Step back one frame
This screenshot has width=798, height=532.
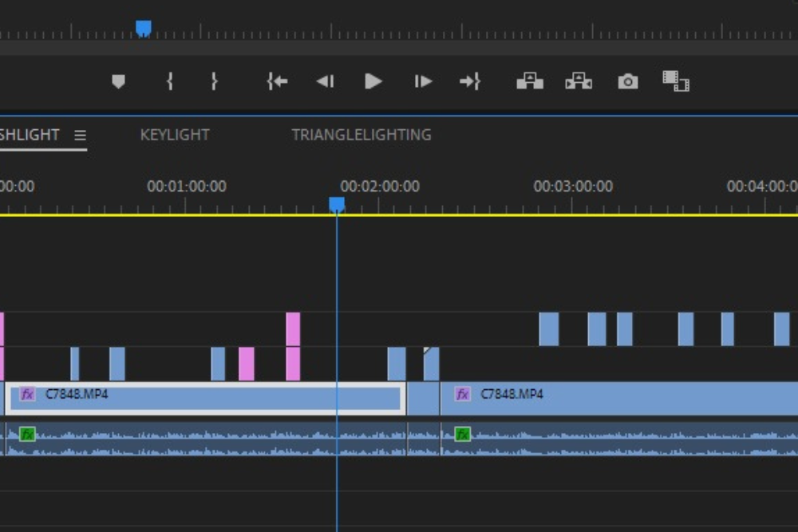coord(325,81)
